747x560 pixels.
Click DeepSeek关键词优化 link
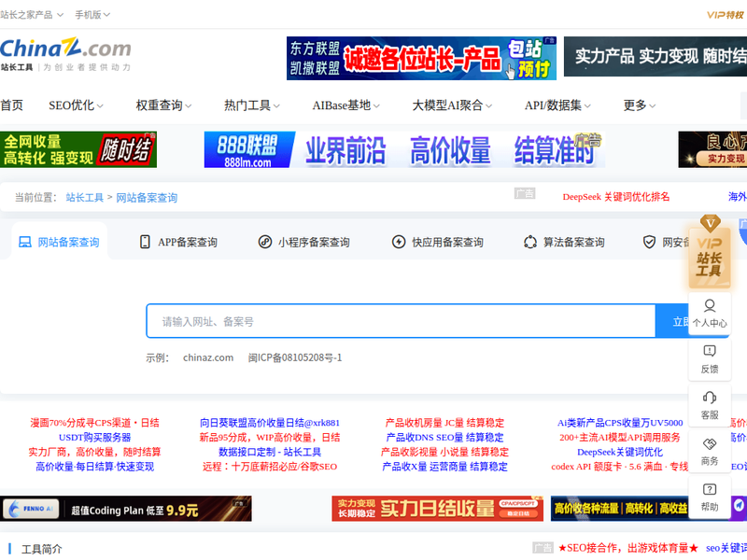[x=620, y=452]
